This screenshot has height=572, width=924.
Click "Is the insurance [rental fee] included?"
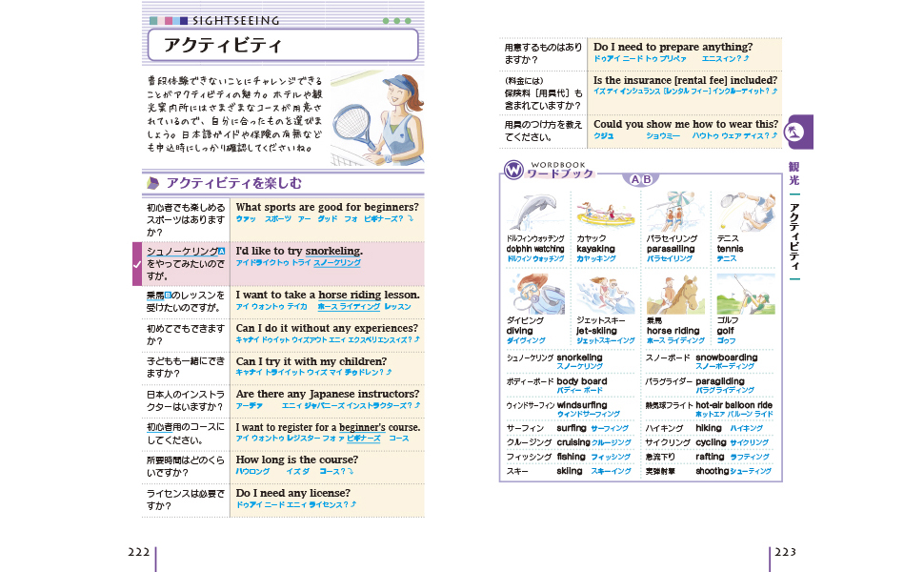click(x=685, y=80)
